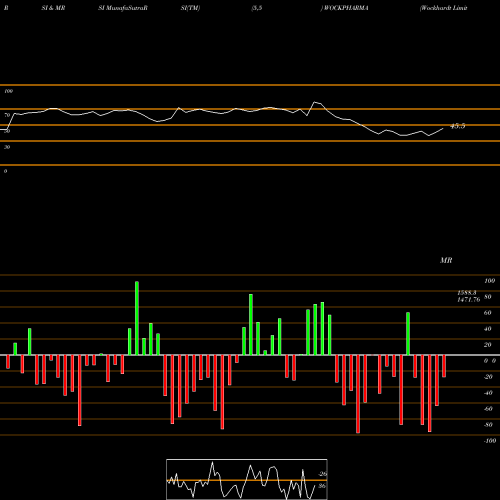Click the 36 label in the mini chart
The width and height of the screenshot is (500, 500).
(x=322, y=486)
